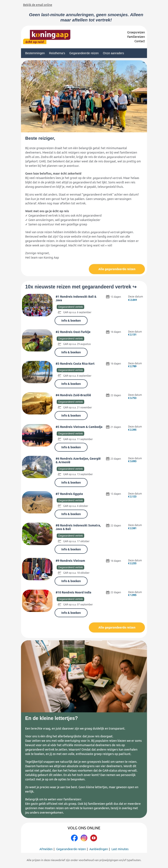This screenshot has width=168, height=868.
Task: Open the Instagram social icon
Action: pyautogui.click(x=84, y=838)
